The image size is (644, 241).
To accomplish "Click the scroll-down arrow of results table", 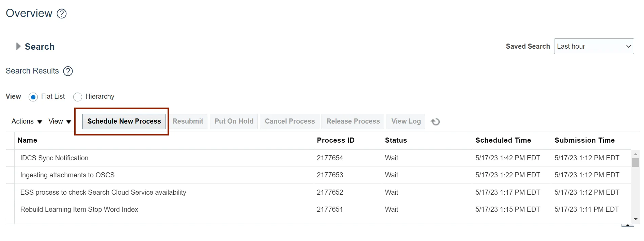I will click(635, 219).
